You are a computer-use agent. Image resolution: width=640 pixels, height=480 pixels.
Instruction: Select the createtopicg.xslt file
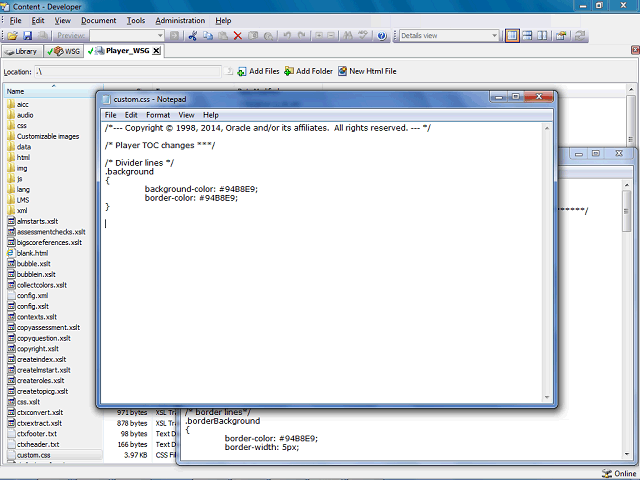(42, 391)
